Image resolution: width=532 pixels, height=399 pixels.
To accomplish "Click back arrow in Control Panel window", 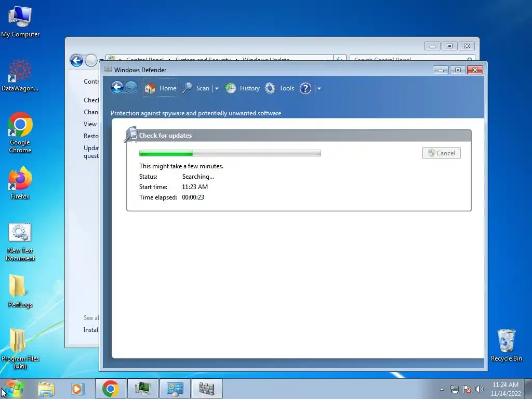I will pos(76,60).
